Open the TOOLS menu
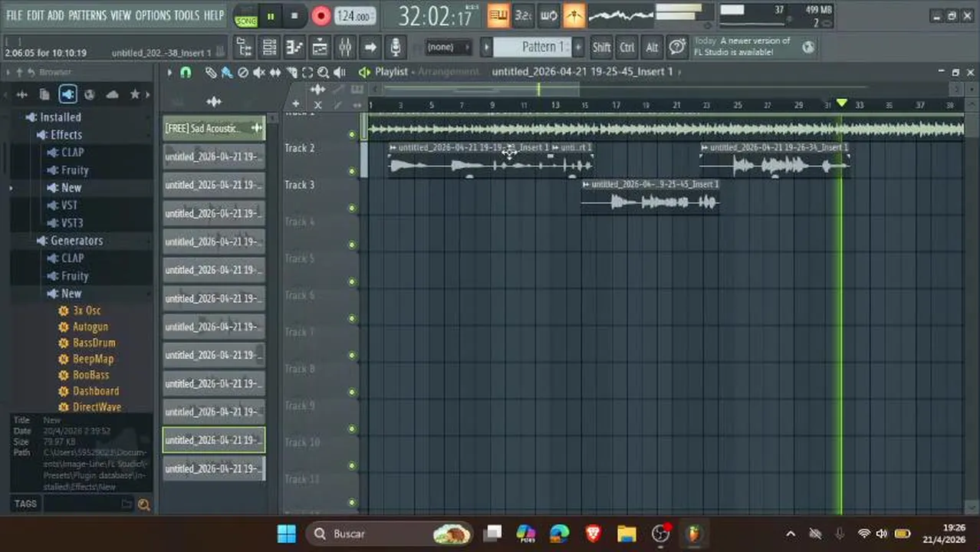Screen dimensions: 980x552 pyautogui.click(x=186, y=15)
